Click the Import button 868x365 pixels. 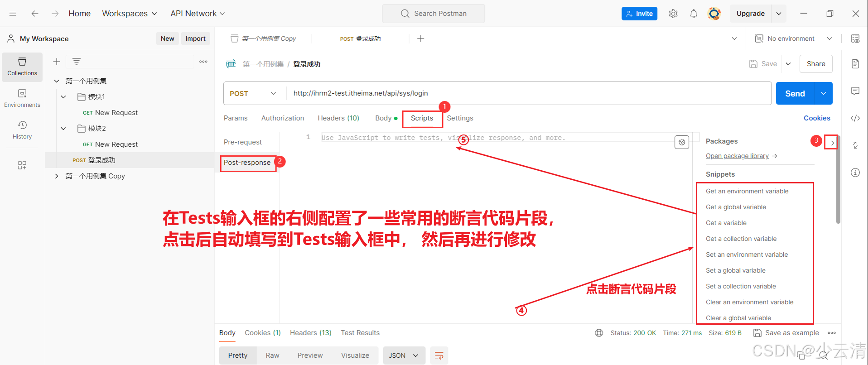click(x=195, y=38)
